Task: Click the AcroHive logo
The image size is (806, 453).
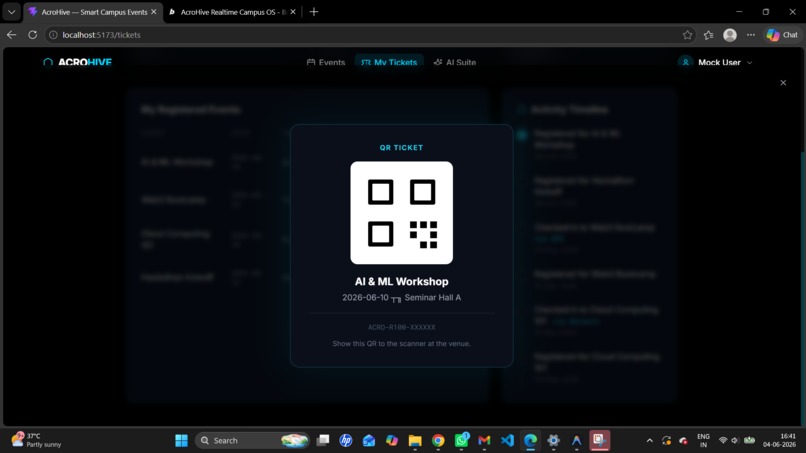Action: (78, 62)
